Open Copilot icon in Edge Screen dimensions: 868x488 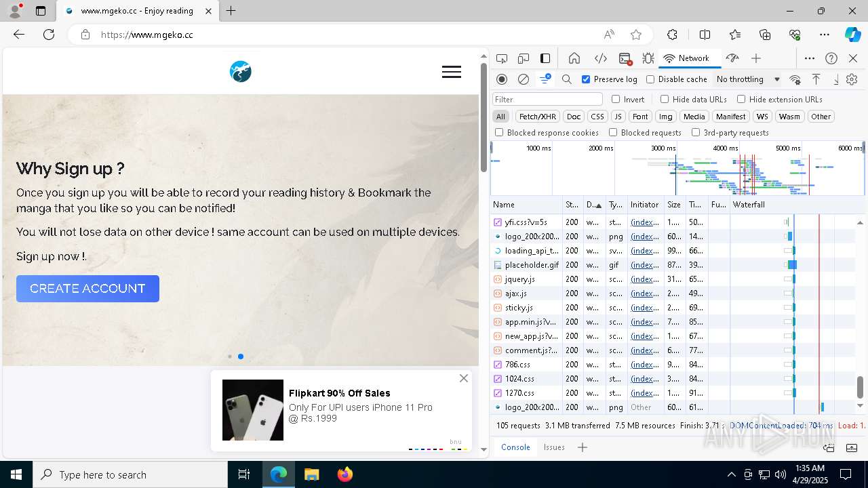tap(852, 35)
